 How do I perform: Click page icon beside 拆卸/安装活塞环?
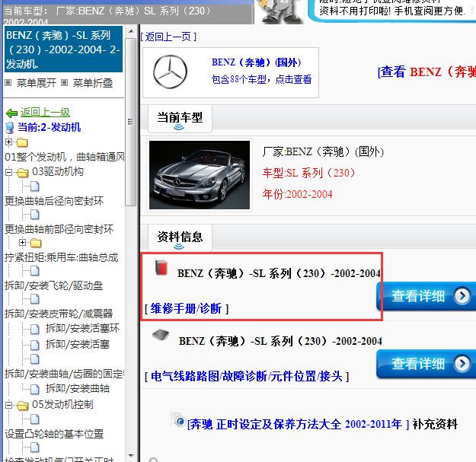(x=35, y=329)
